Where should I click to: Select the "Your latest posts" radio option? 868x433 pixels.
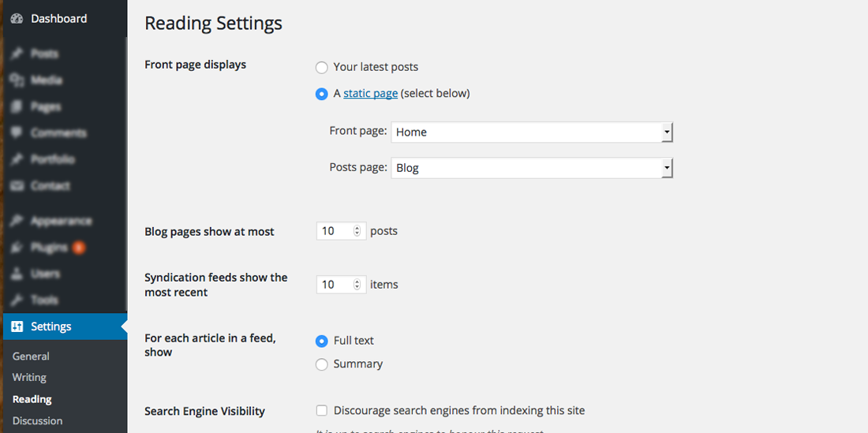pos(322,68)
